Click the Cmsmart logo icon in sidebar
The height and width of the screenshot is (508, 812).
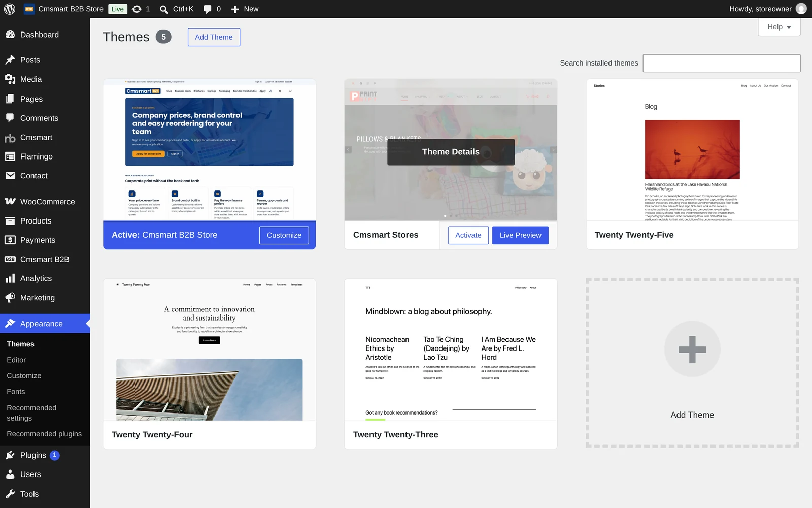(10, 138)
